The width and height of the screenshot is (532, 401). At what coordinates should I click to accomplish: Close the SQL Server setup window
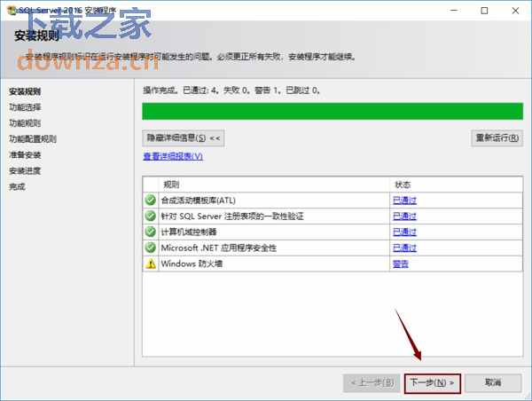pyautogui.click(x=515, y=11)
